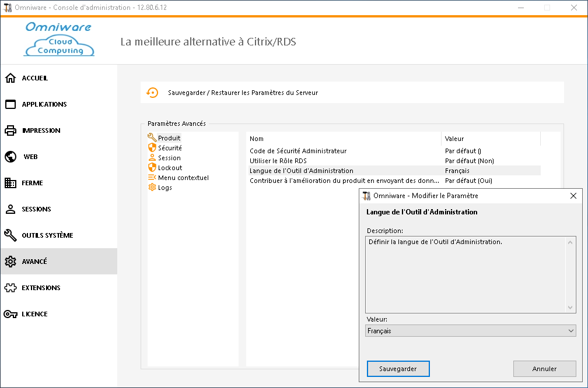Select the Logs category

click(x=165, y=188)
